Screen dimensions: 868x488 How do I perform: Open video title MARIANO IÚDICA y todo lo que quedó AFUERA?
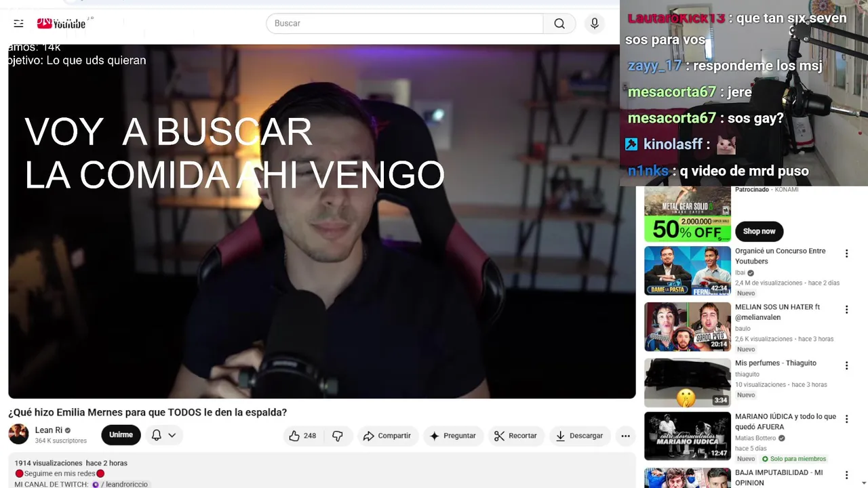click(785, 422)
